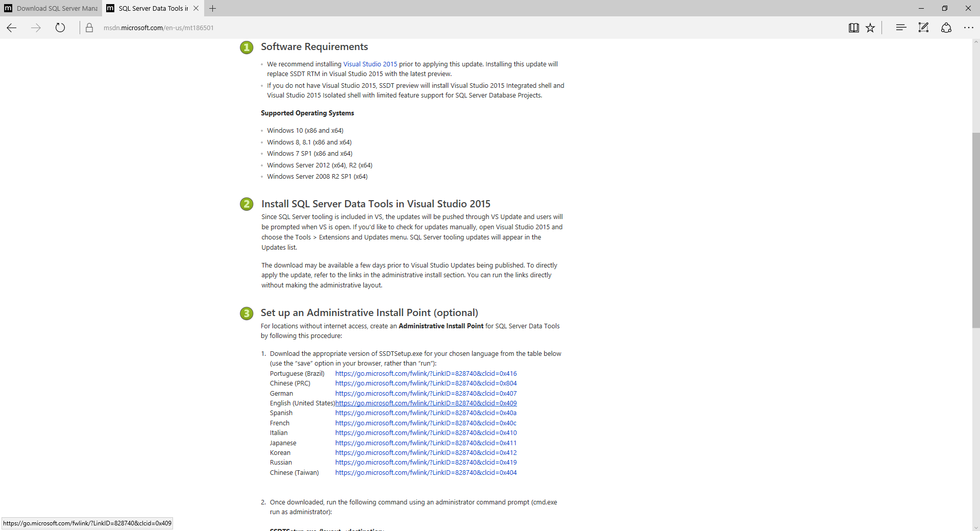The height and width of the screenshot is (531, 980).
Task: Click the scrollbar down arrow
Action: tap(976, 527)
